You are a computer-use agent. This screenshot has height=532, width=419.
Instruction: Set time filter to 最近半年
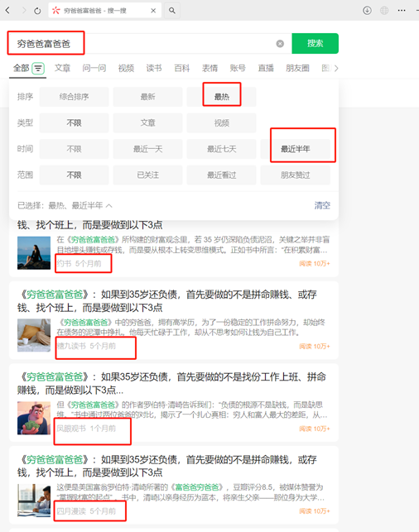pos(296,149)
